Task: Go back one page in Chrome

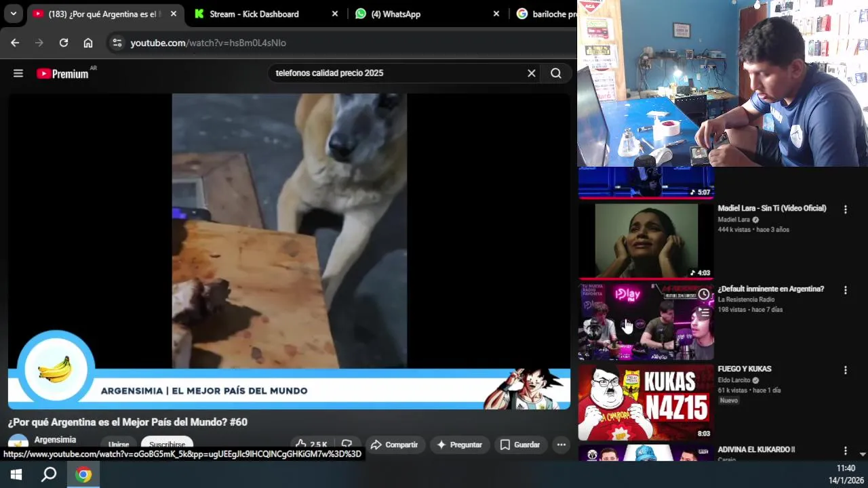Action: point(15,43)
